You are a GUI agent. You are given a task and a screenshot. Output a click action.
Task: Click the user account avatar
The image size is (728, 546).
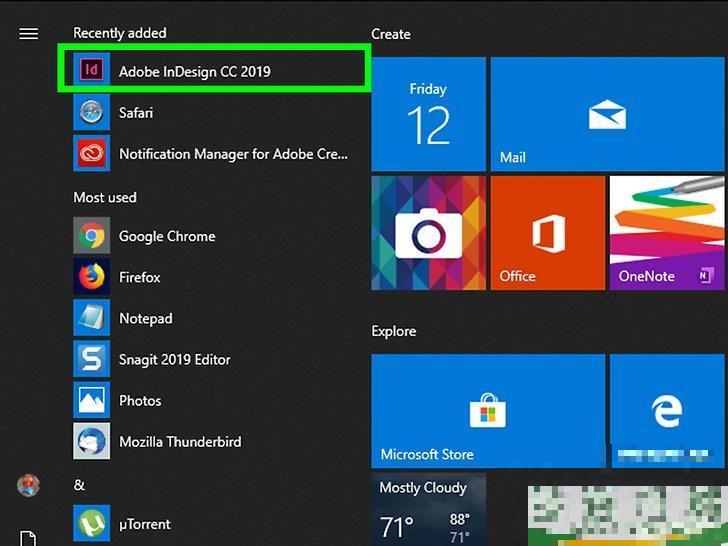click(28, 486)
